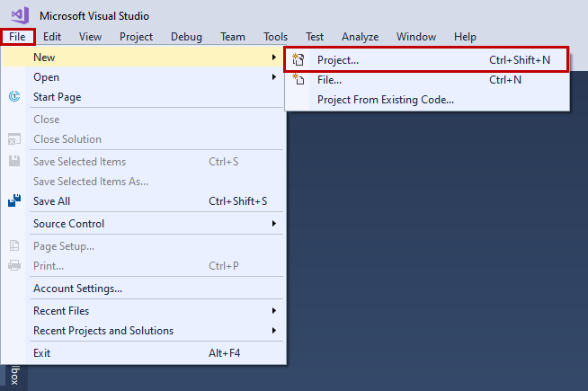Choose Account Settings from File menu
This screenshot has width=588, height=391.
77,289
